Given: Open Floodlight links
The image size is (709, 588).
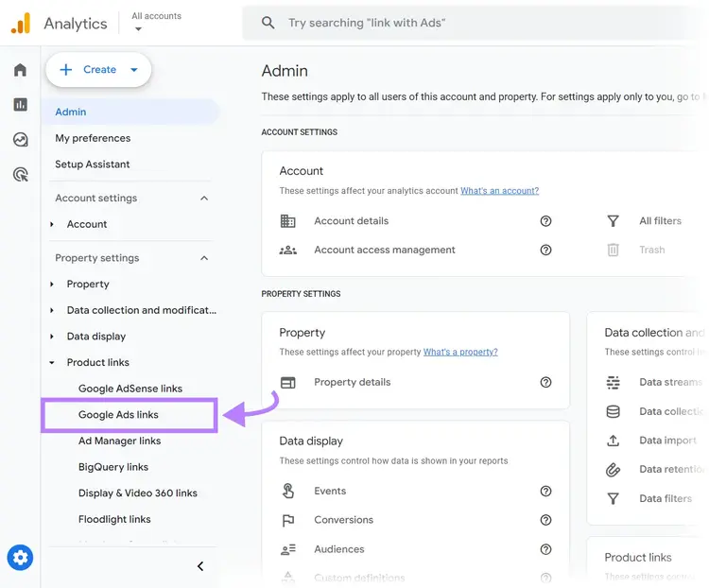Looking at the screenshot, I should pyautogui.click(x=114, y=519).
